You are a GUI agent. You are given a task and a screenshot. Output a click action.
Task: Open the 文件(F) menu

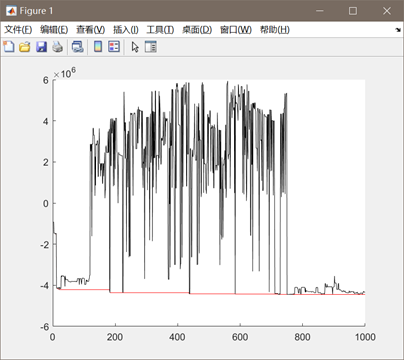(x=18, y=30)
